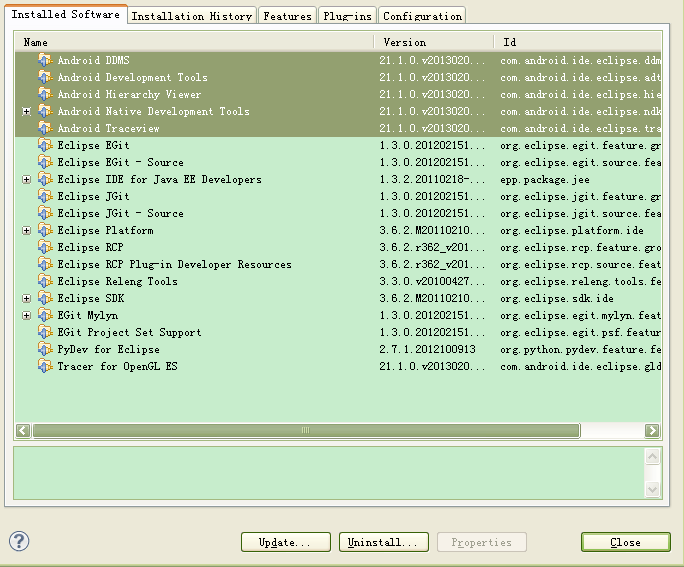Click the Android Hierarchy Viewer feature icon
The image size is (684, 567).
point(45,94)
